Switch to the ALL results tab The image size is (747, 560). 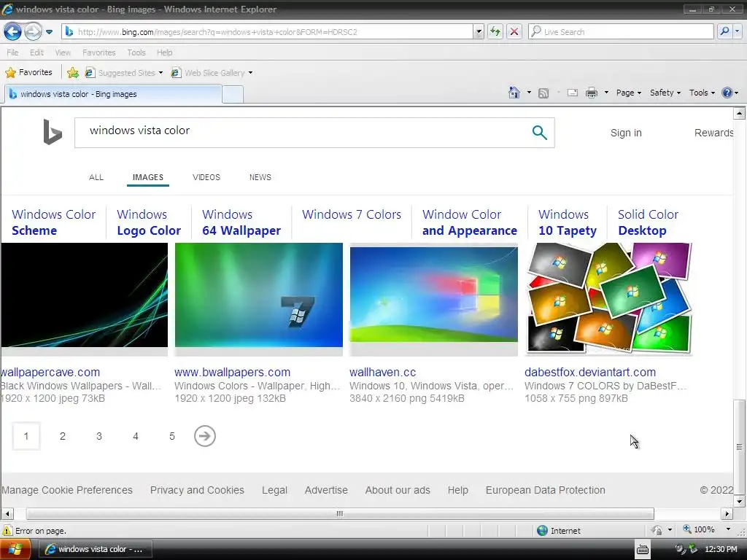pos(96,177)
